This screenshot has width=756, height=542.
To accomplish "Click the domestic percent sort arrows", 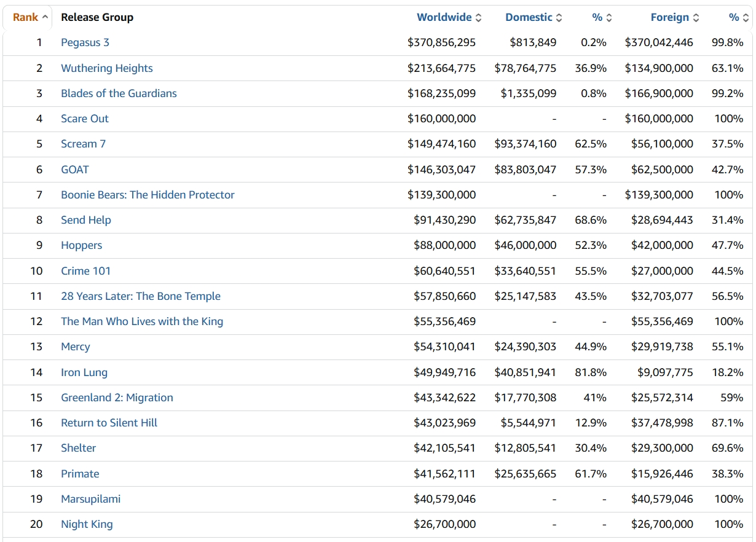I will click(x=609, y=18).
